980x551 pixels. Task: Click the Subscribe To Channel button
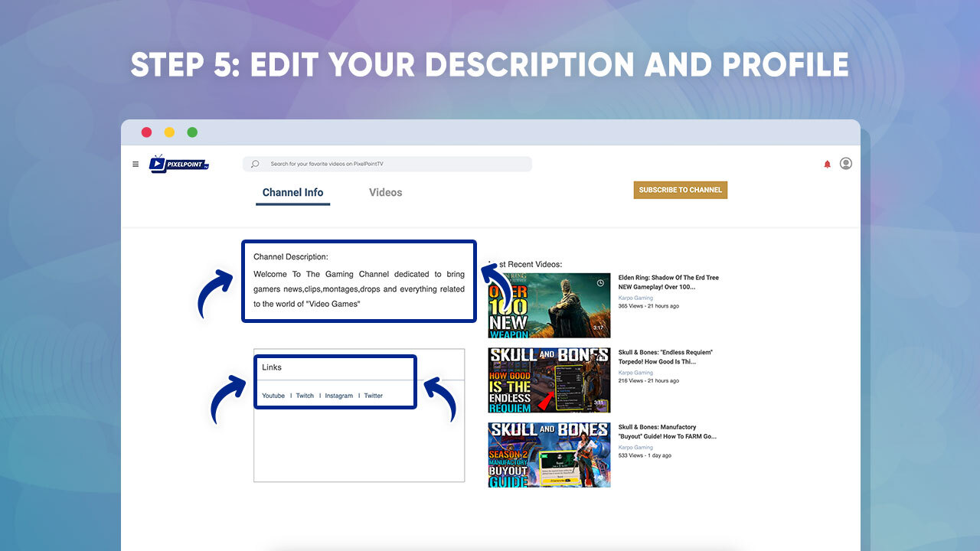(x=681, y=190)
